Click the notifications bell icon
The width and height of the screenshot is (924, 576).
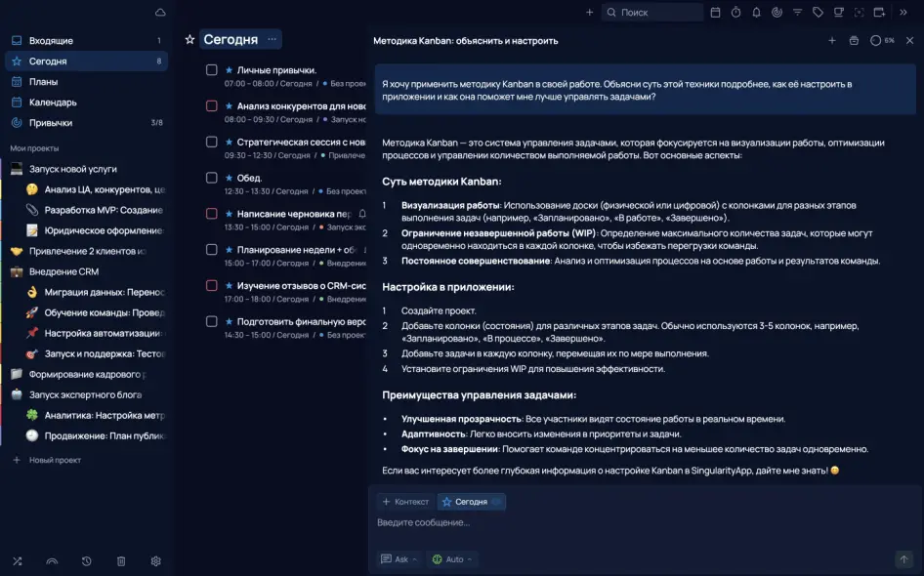756,13
